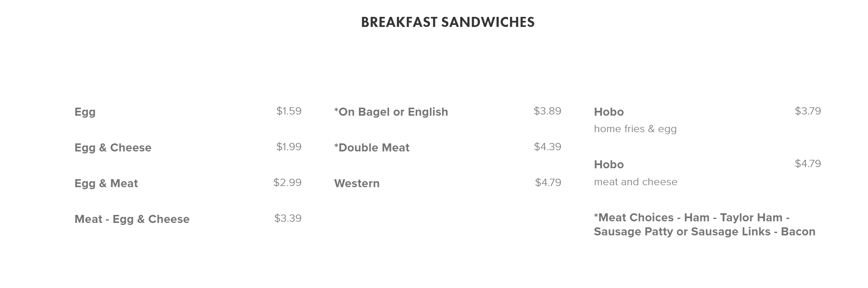
Task: Click the $1.59 Egg price
Action: [x=289, y=111]
